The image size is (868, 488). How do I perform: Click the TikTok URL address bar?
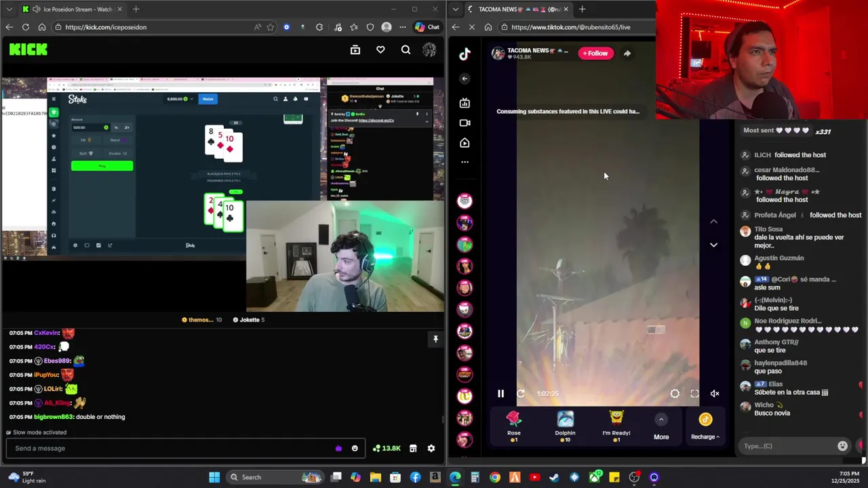[576, 27]
